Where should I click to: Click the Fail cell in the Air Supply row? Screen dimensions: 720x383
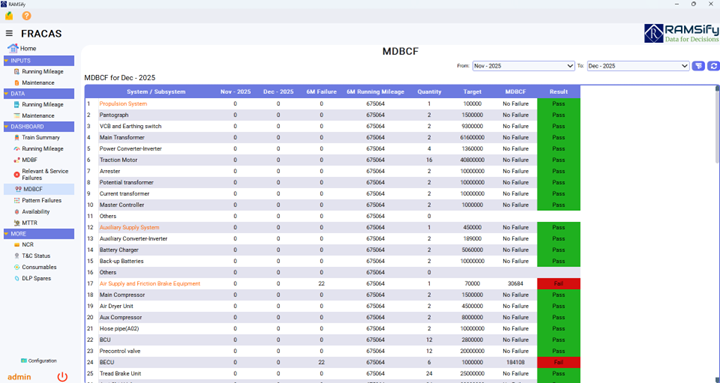coord(558,284)
